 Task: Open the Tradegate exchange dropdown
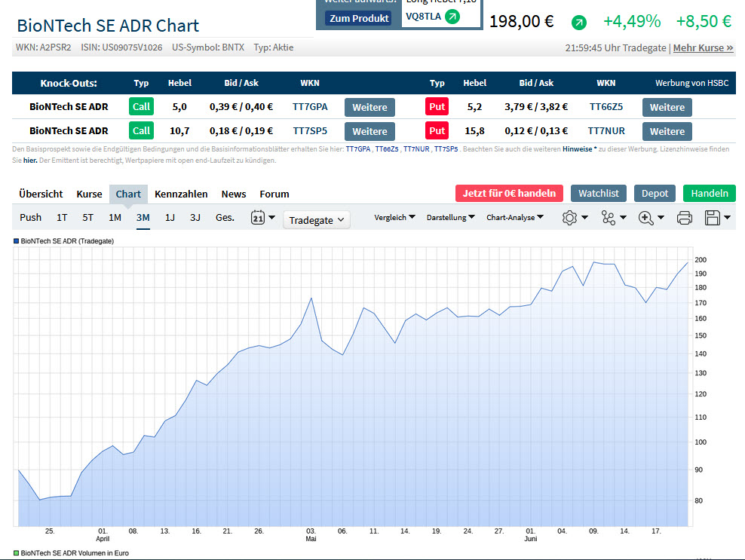pos(317,220)
